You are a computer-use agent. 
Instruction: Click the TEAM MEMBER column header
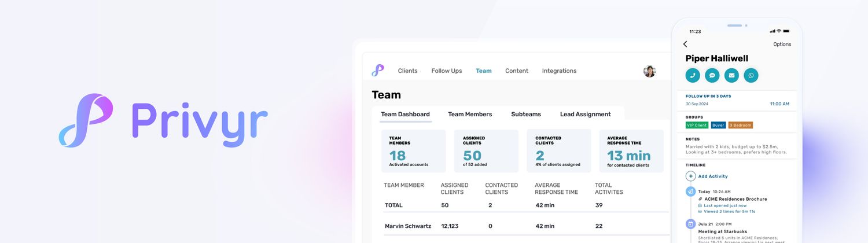tap(404, 185)
